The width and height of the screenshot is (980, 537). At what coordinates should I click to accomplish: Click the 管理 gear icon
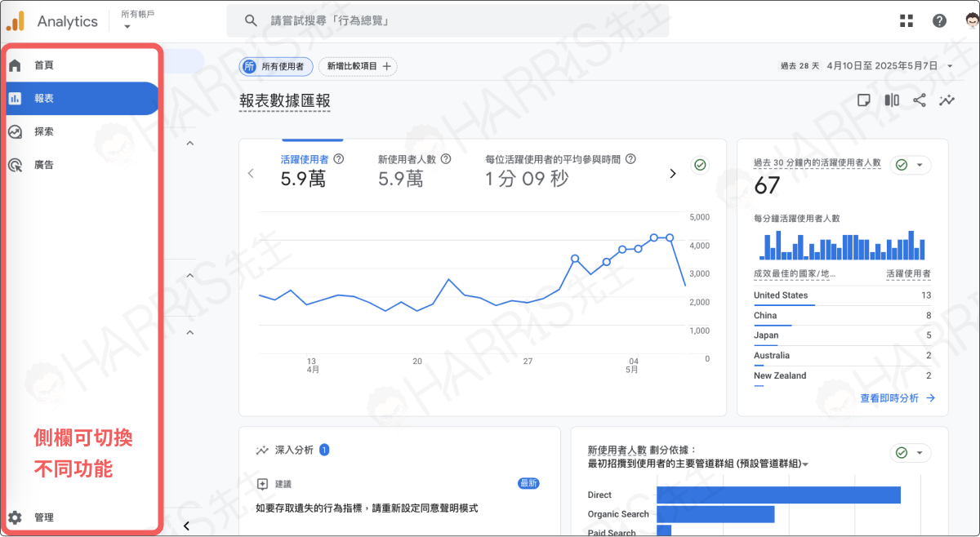coord(15,517)
